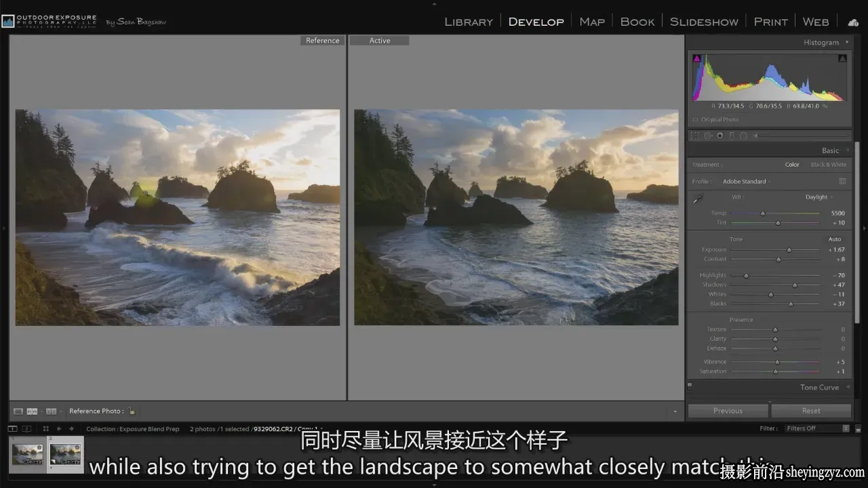This screenshot has width=868, height=488.
Task: Click the 9329062.CR2 file name
Action: [273, 429]
